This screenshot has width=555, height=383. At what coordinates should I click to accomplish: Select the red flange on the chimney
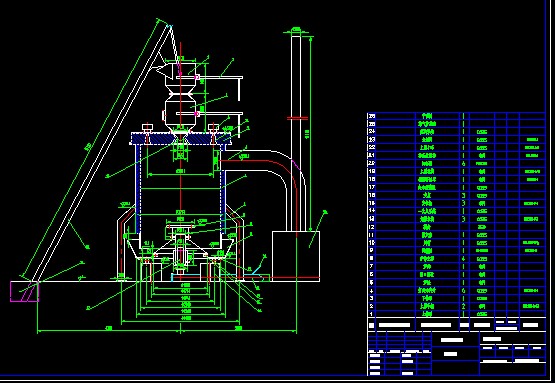tap(297, 118)
